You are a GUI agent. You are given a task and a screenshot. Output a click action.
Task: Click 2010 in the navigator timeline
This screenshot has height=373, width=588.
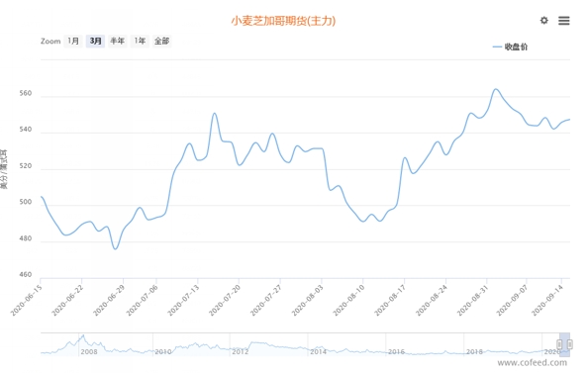point(163,351)
